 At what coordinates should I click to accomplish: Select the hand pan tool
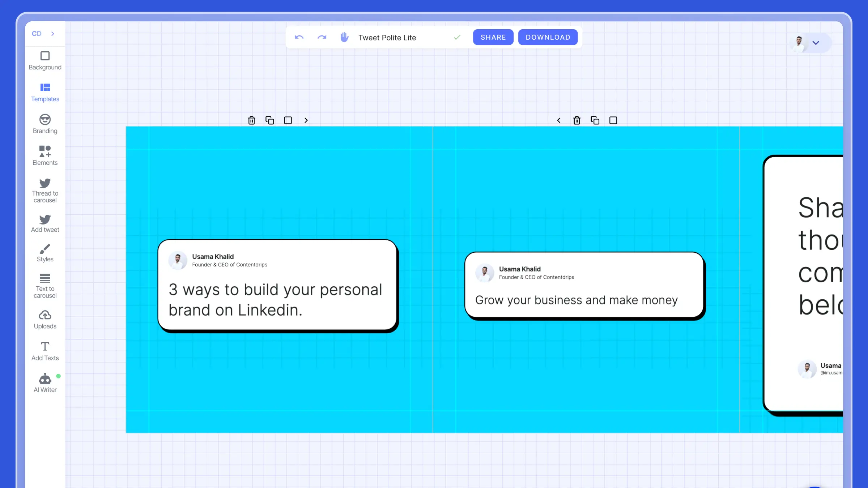point(344,37)
